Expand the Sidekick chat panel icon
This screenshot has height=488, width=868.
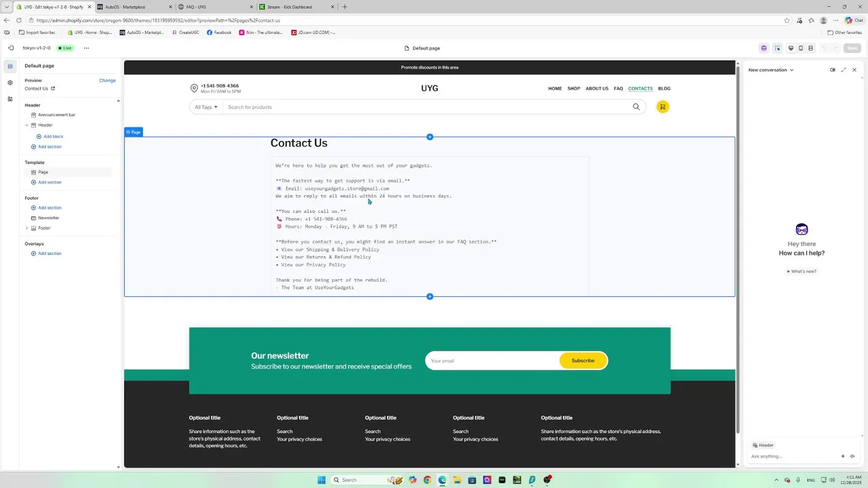click(x=844, y=70)
